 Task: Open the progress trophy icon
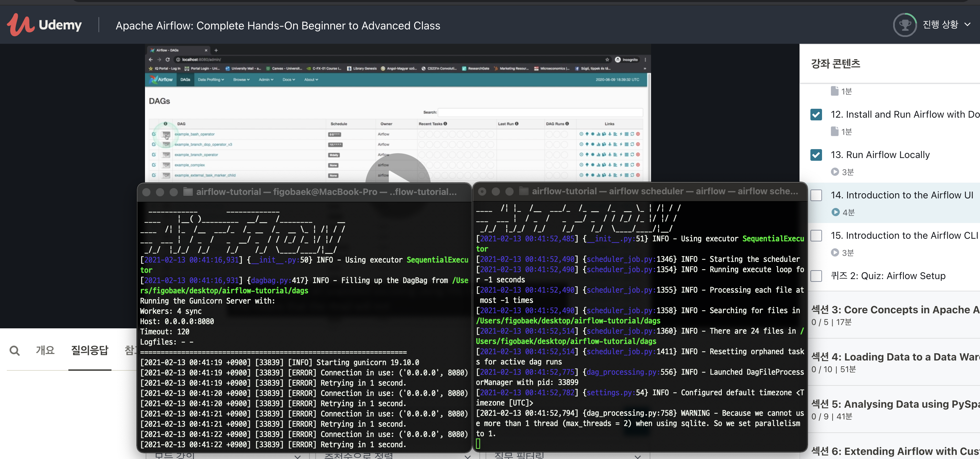pyautogui.click(x=904, y=25)
